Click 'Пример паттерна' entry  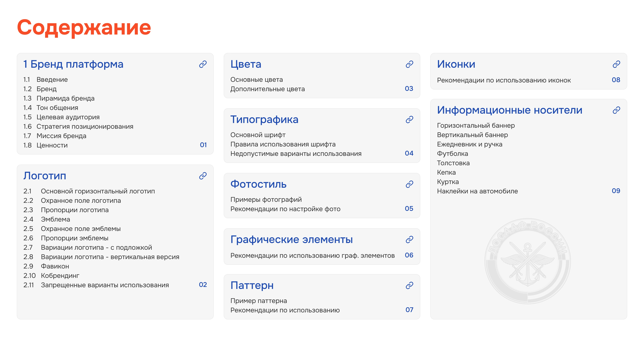click(258, 301)
